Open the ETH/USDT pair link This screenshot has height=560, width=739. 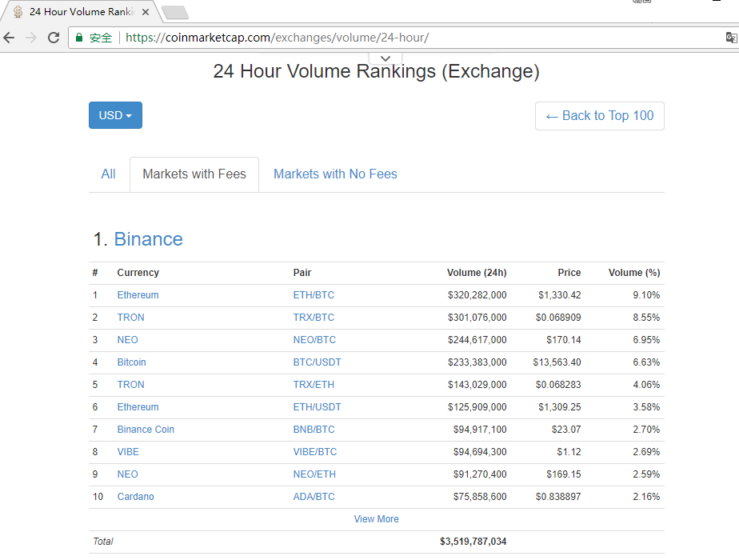coord(318,407)
